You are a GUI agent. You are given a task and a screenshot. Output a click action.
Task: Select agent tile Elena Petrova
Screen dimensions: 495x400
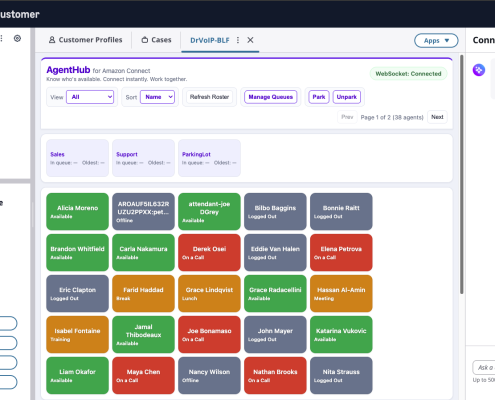341,253
